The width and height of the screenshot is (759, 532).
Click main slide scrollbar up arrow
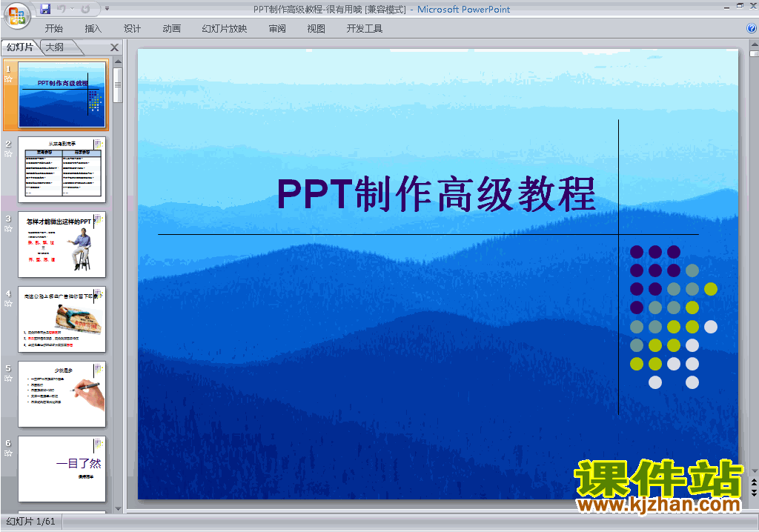point(754,44)
